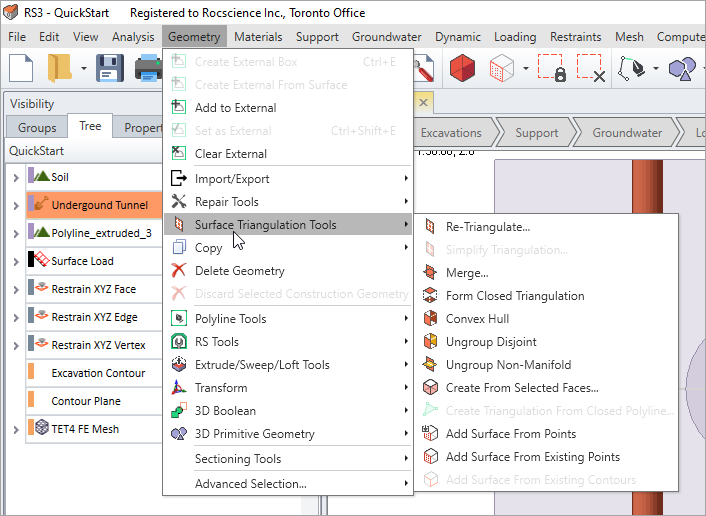Close the document tab with X
The image size is (706, 516).
click(423, 102)
